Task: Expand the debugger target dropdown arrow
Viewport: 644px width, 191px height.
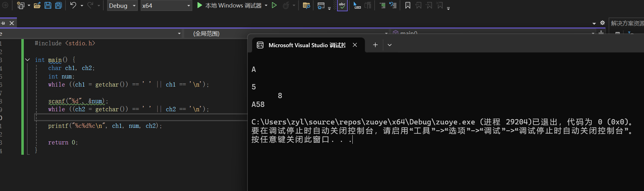Action: click(266, 6)
